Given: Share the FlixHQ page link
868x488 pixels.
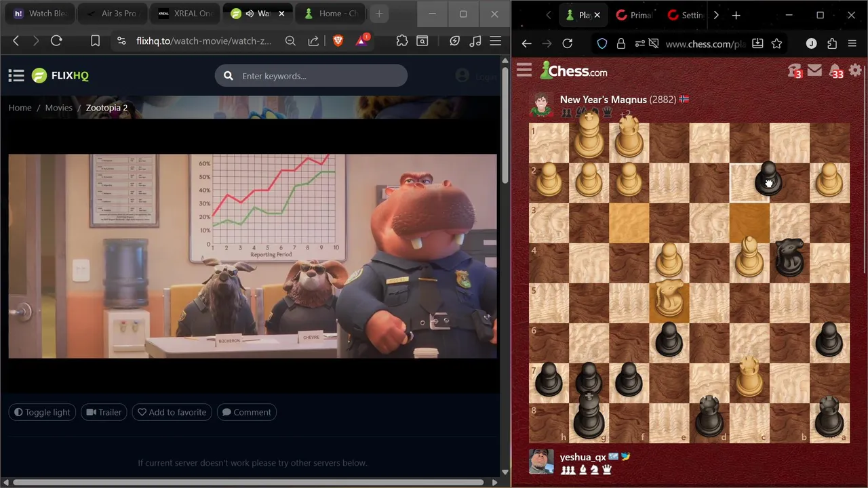Looking at the screenshot, I should click(313, 41).
